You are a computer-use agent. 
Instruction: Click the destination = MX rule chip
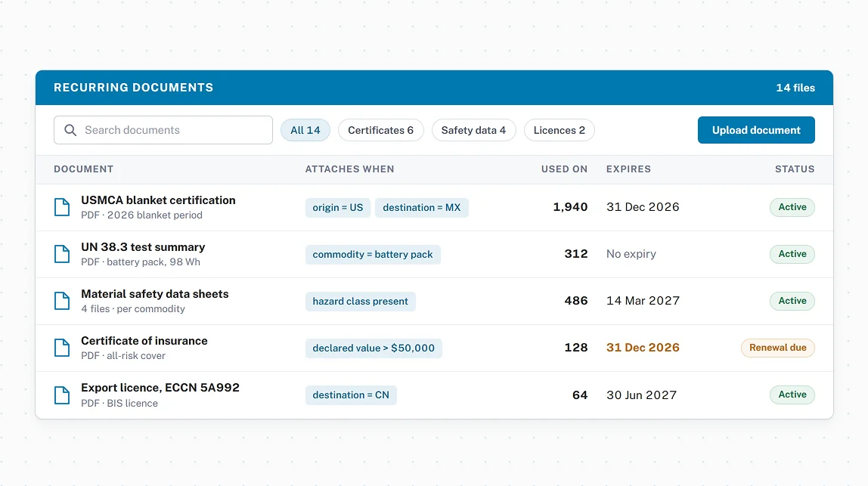pyautogui.click(x=422, y=208)
